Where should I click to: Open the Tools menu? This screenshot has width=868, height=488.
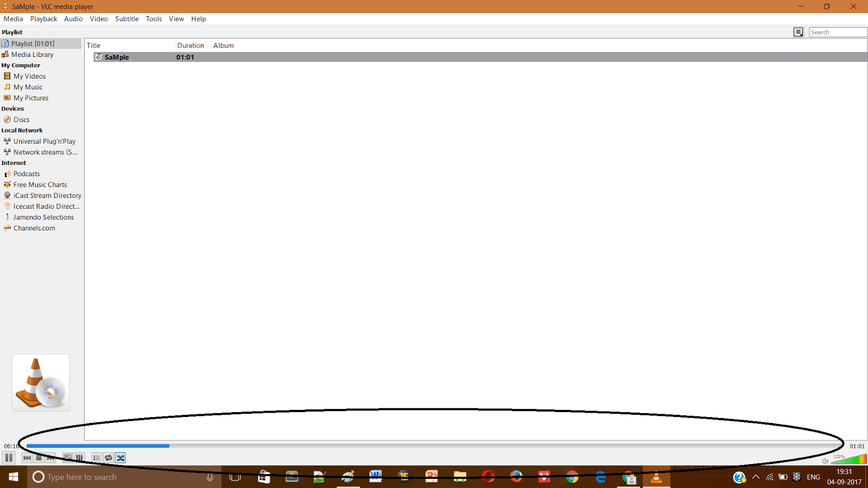(154, 19)
